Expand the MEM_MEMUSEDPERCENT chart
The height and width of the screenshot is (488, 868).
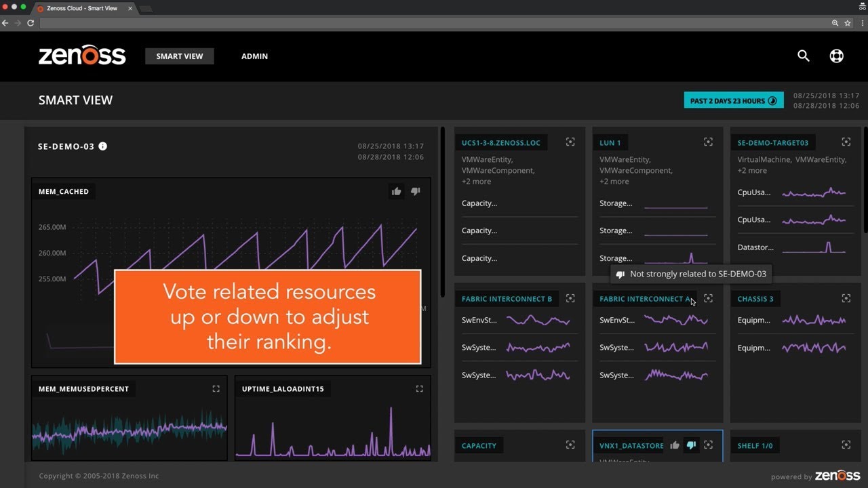point(216,388)
